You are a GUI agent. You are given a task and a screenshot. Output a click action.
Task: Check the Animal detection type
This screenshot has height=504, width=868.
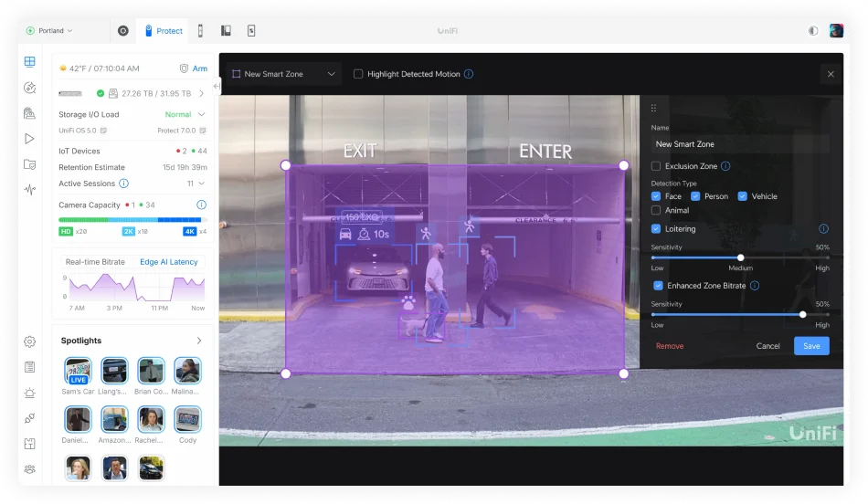tap(656, 210)
